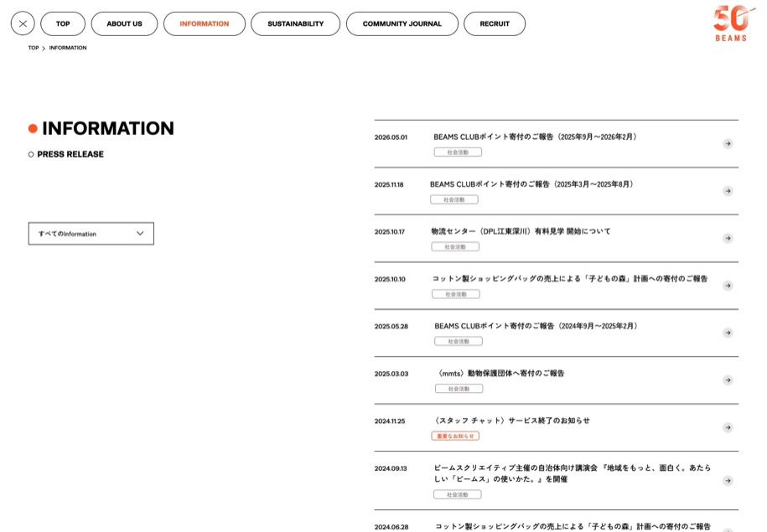Open 2025.10.10 コットン製ショッピングバッグ article

point(570,279)
